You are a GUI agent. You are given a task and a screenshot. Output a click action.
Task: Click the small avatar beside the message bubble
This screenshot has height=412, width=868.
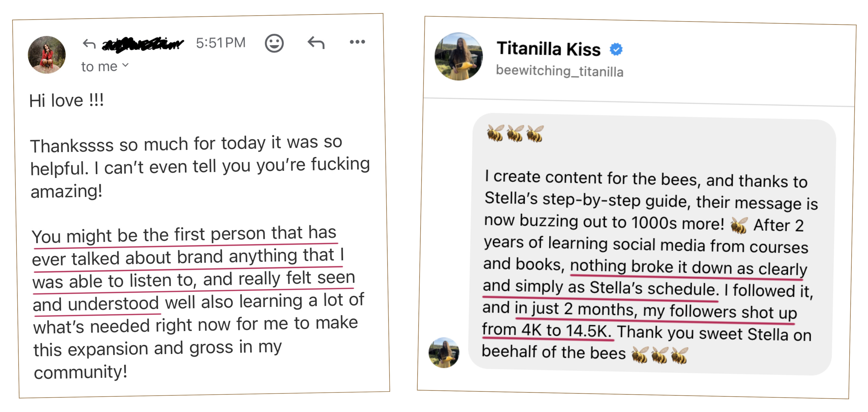[x=444, y=352]
